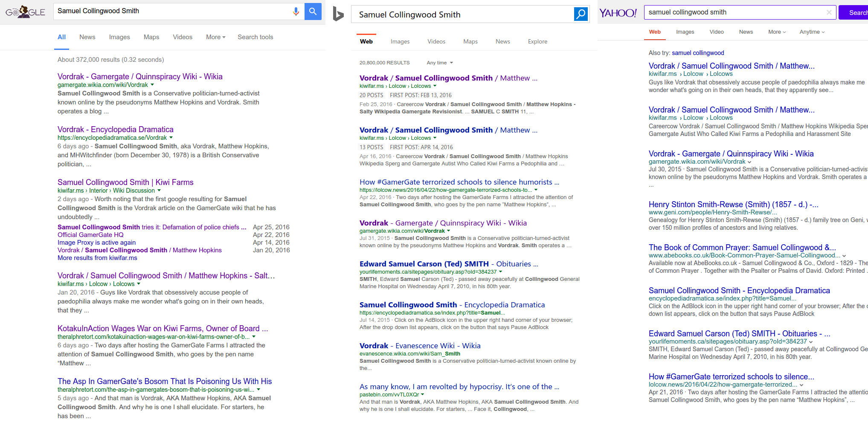Open 'More results from kiwifar.ms' link
Screen dimensions: 868x422
point(97,258)
